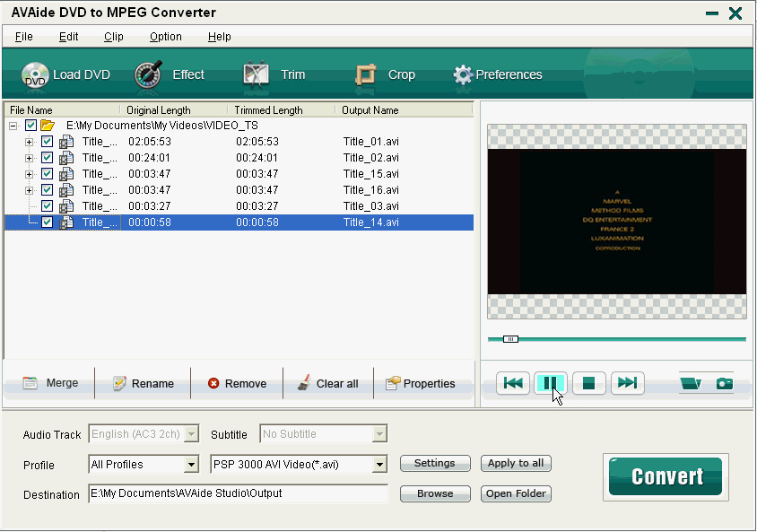Open the Clip menu
Screen dimensions: 757x532
(114, 37)
